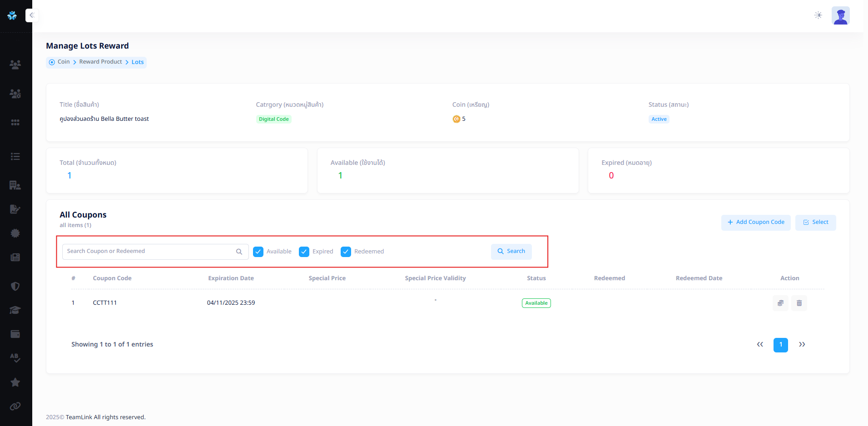Screen dimensions: 868x426
Task: Open the shield icon in sidebar
Action: [15, 286]
